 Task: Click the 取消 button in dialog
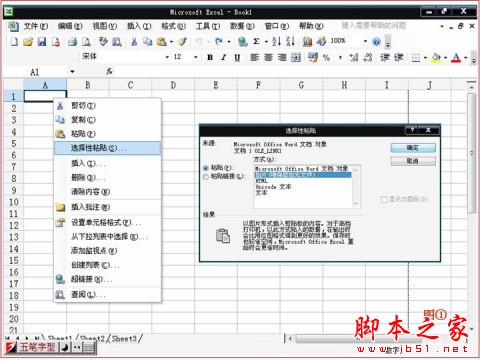413,161
